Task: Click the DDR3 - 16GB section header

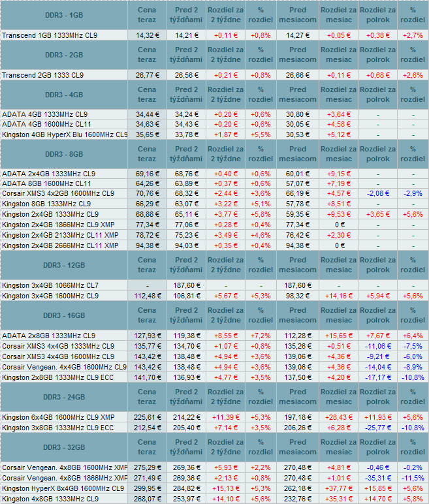Action: coord(64,315)
